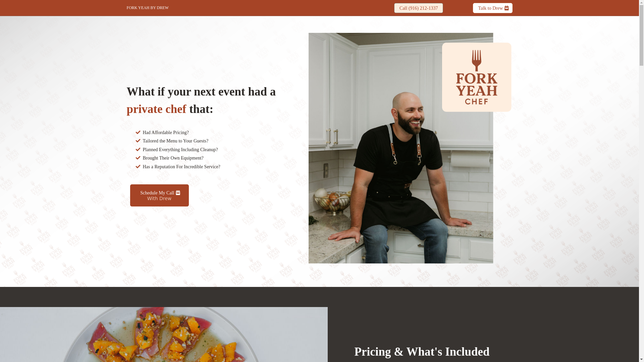Click the photo of chef Drew on counter

[401, 148]
